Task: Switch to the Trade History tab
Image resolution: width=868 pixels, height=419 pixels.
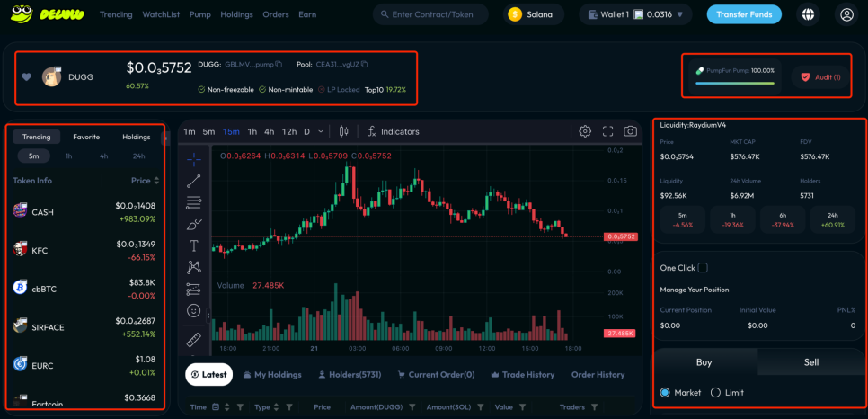Action: [523, 375]
